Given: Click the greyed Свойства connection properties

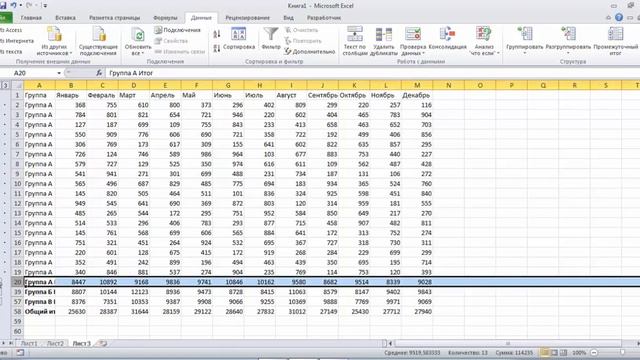Looking at the screenshot, I should tap(171, 41).
